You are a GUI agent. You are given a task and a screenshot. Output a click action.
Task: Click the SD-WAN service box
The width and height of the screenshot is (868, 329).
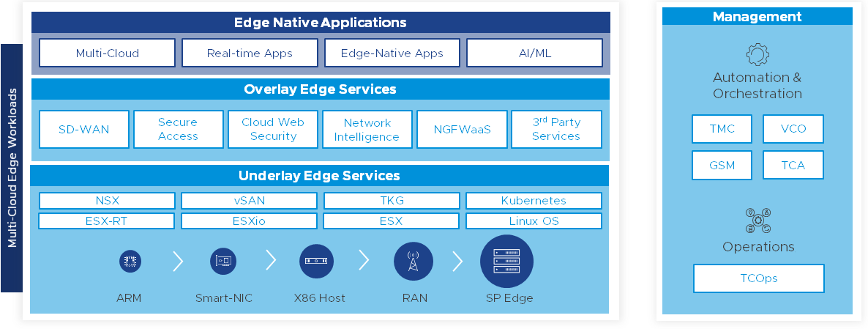(84, 129)
